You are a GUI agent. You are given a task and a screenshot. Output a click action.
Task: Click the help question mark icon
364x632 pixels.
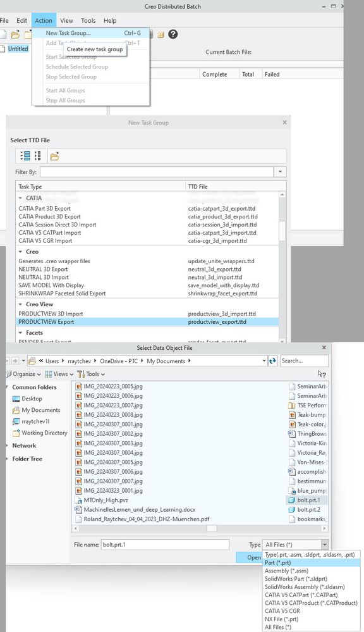[x=173, y=34]
